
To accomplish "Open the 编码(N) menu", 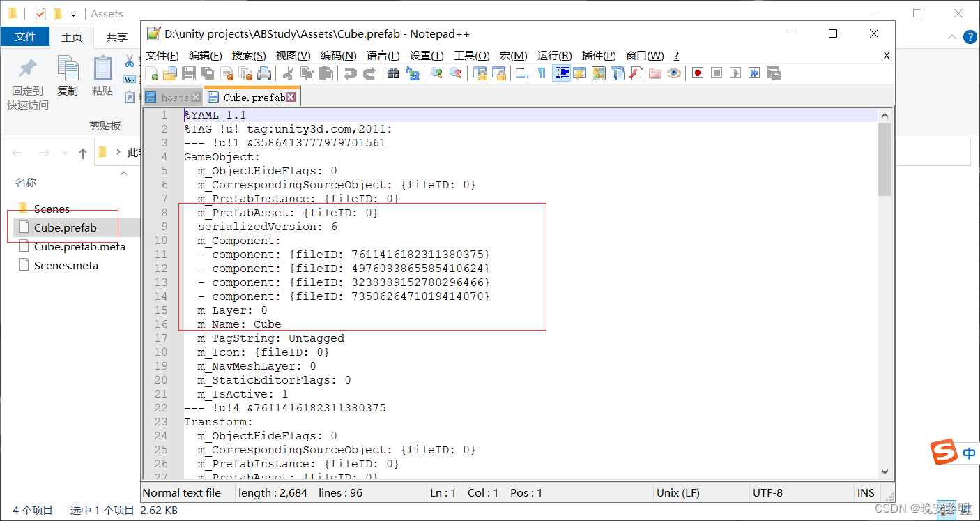I will [x=338, y=56].
